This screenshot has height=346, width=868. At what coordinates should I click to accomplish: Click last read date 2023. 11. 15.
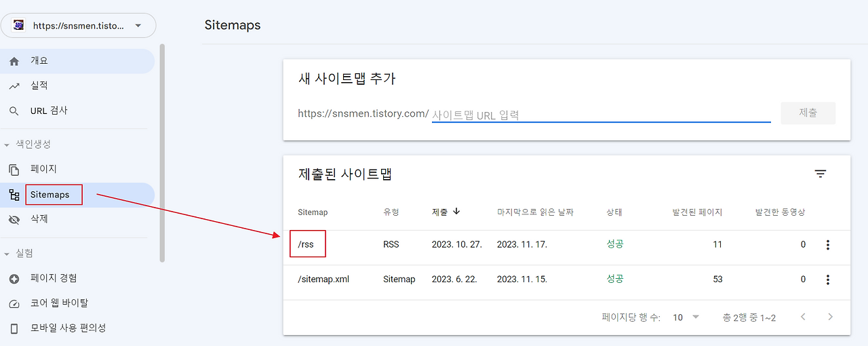click(x=521, y=279)
